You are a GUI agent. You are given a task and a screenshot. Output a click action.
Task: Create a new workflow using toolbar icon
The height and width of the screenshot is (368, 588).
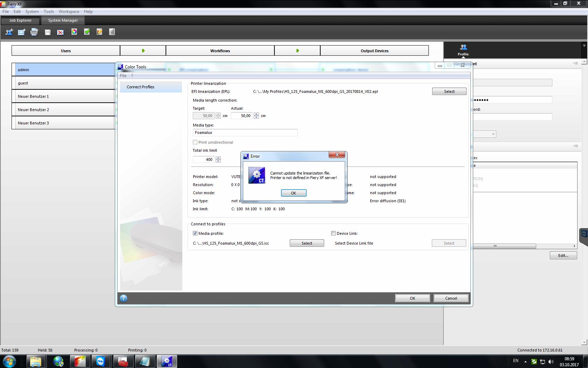coord(21,32)
